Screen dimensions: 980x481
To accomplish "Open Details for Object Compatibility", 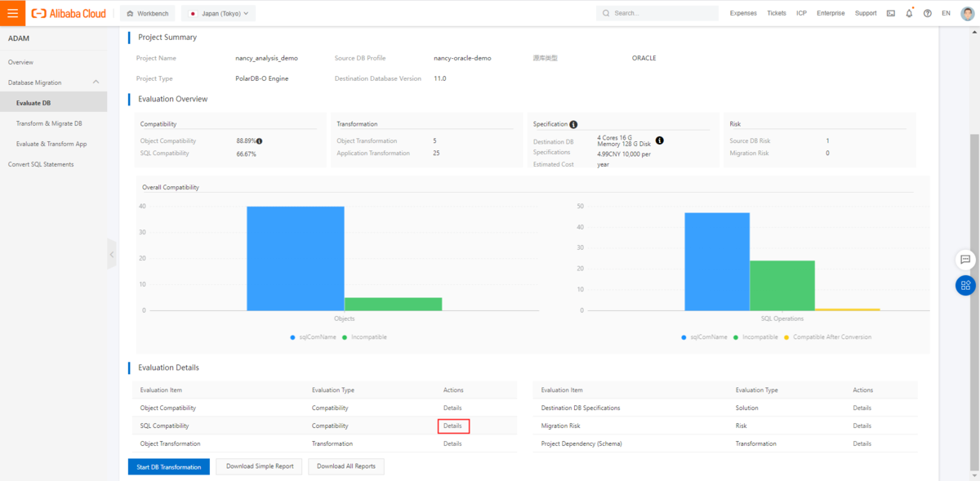I will coord(452,408).
